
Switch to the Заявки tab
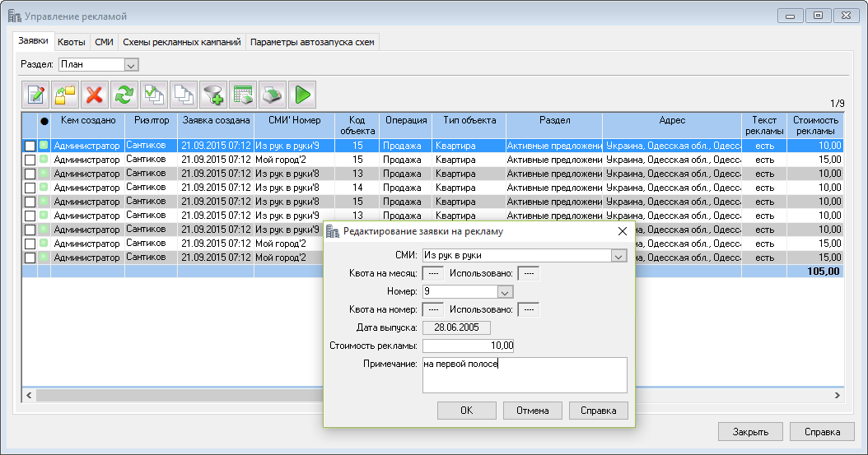pyautogui.click(x=33, y=41)
